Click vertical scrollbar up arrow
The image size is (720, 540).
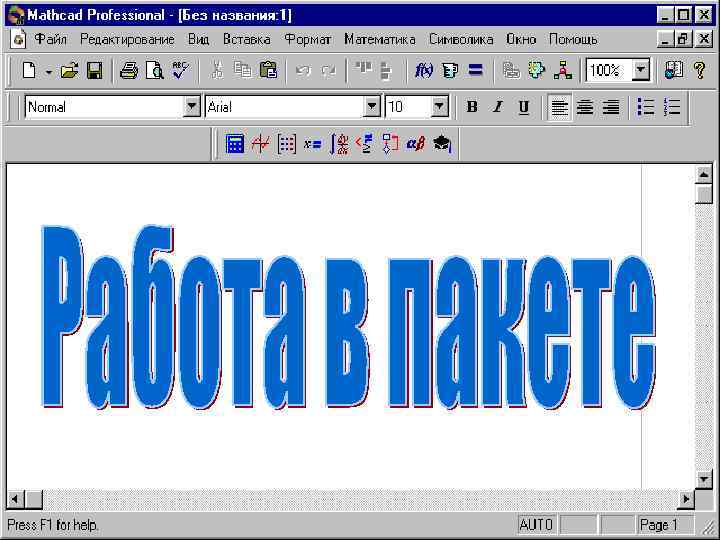pyautogui.click(x=704, y=174)
